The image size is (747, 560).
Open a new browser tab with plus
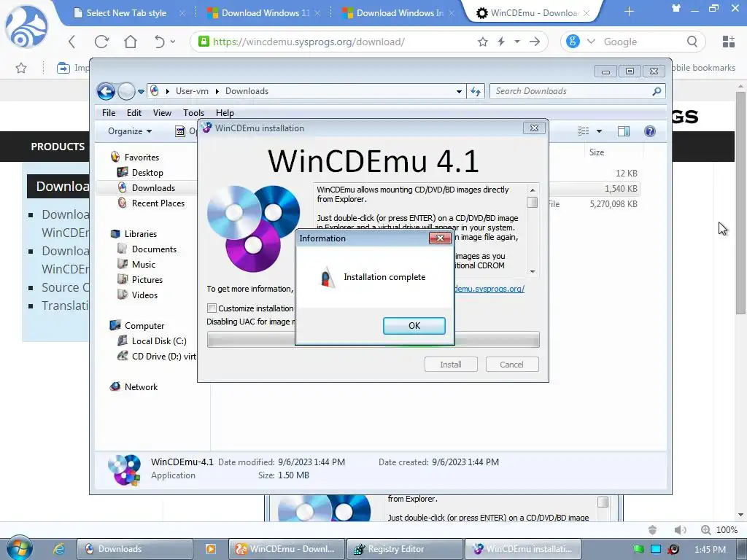pos(629,12)
